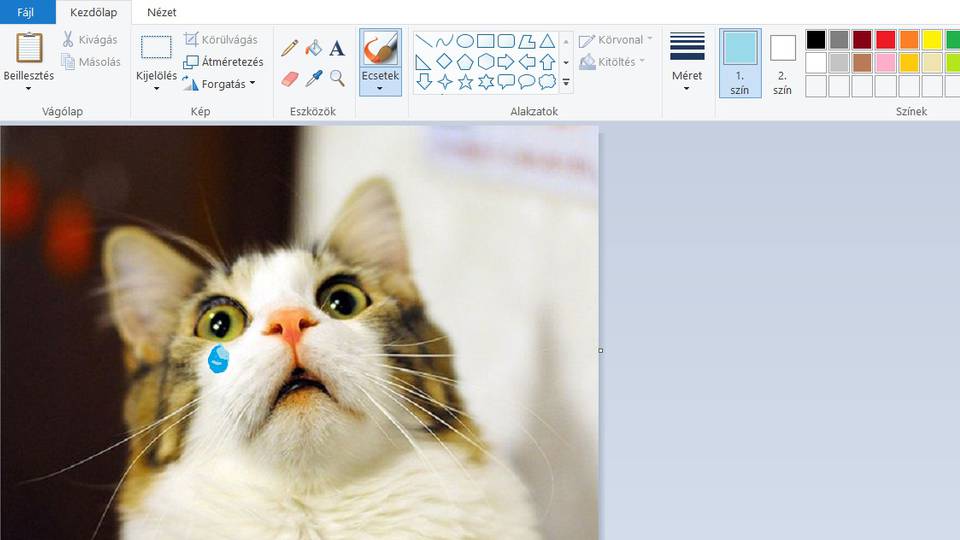Viewport: 960px width, 540px height.
Task: Select the Pencil tool
Action: pos(290,48)
